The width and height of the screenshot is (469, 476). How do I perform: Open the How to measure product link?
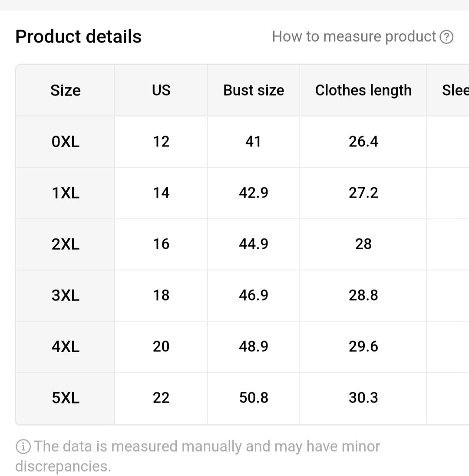tap(353, 37)
